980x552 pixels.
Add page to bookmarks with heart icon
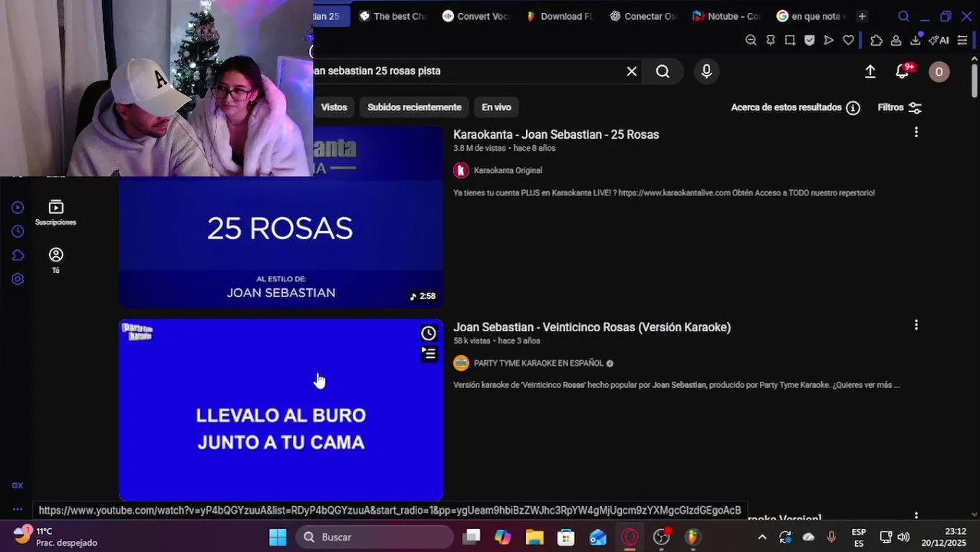coord(848,41)
